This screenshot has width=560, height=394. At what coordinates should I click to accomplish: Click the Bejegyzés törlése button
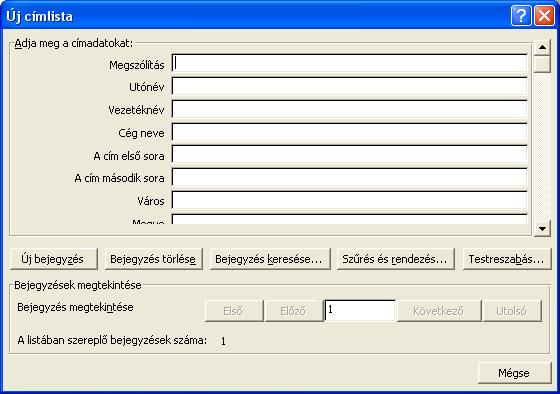pos(154,259)
